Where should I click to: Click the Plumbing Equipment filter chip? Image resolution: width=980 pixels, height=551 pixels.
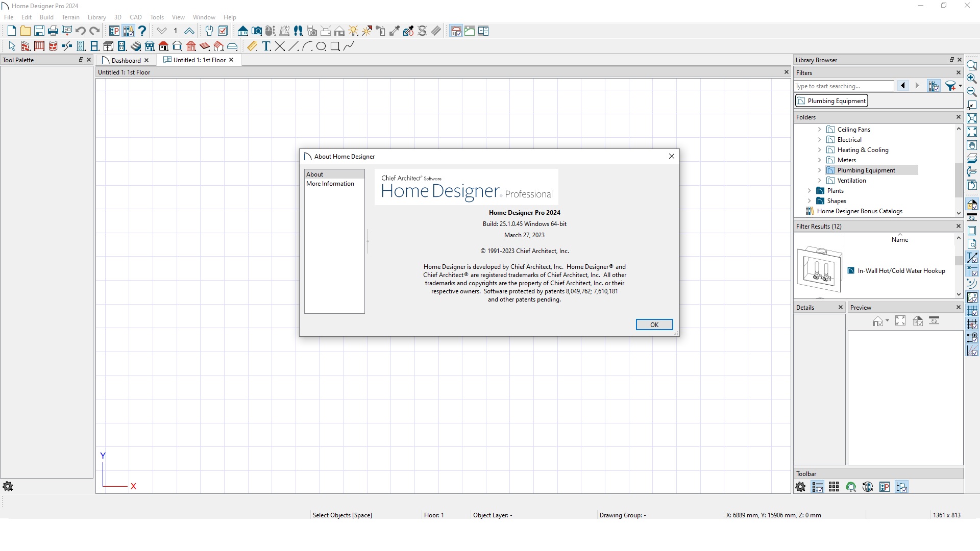pos(831,101)
